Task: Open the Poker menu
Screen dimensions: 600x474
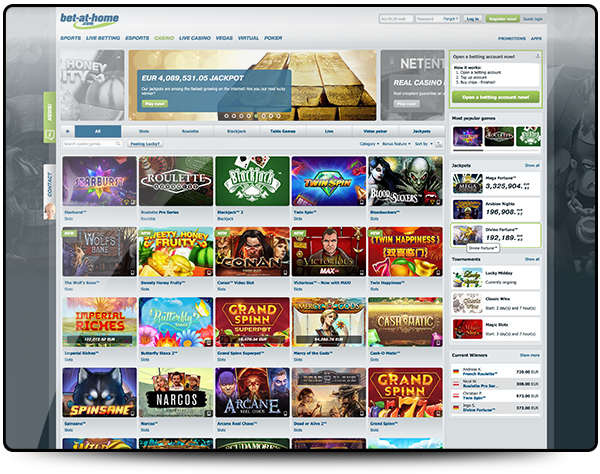Action: [x=273, y=38]
